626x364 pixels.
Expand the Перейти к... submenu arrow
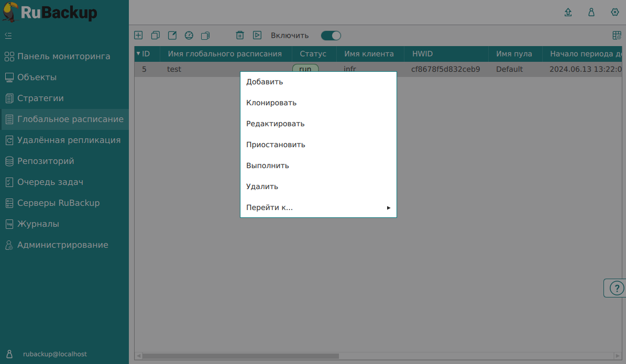(x=389, y=208)
